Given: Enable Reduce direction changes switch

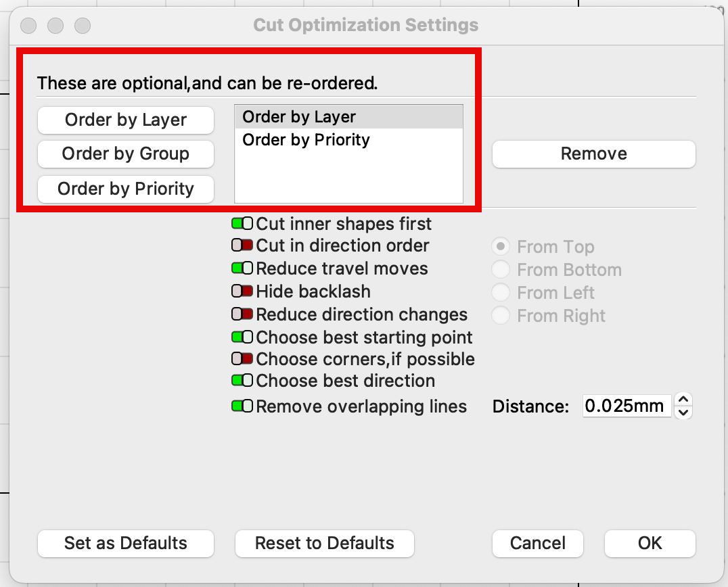Looking at the screenshot, I should point(242,314).
